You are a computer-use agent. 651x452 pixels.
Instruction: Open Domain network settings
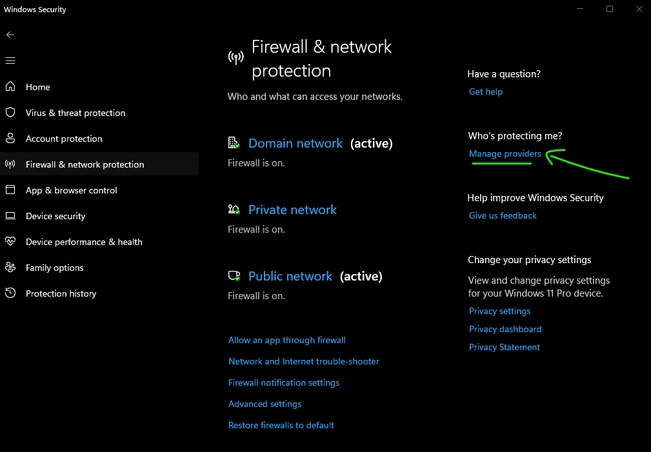(295, 144)
